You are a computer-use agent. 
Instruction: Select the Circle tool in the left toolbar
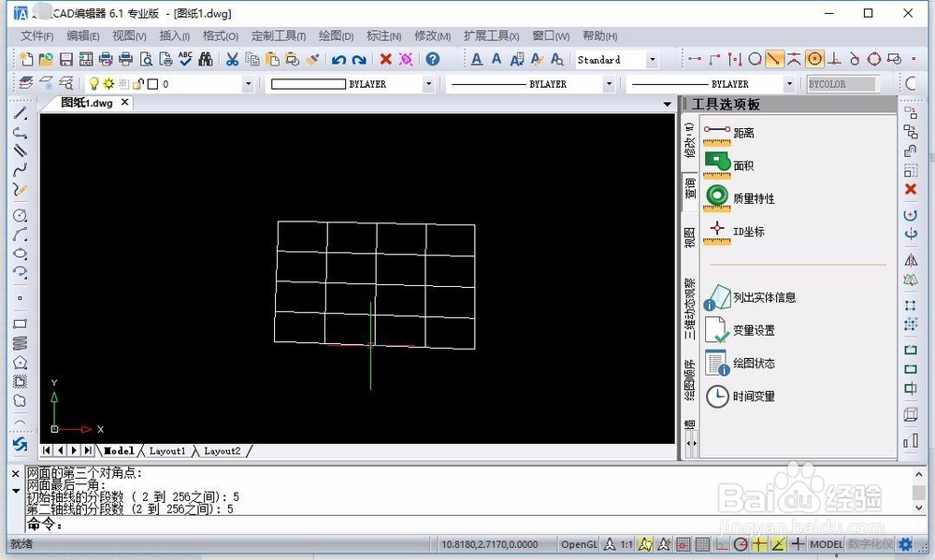coord(20,215)
